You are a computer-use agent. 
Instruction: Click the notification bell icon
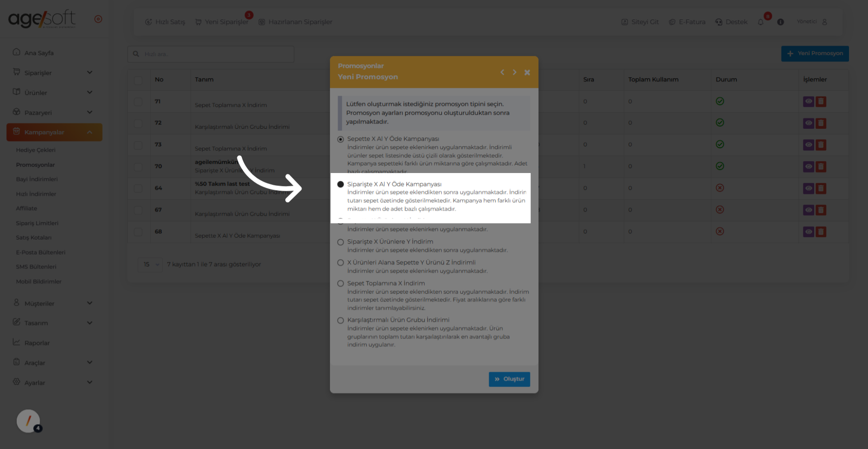761,22
